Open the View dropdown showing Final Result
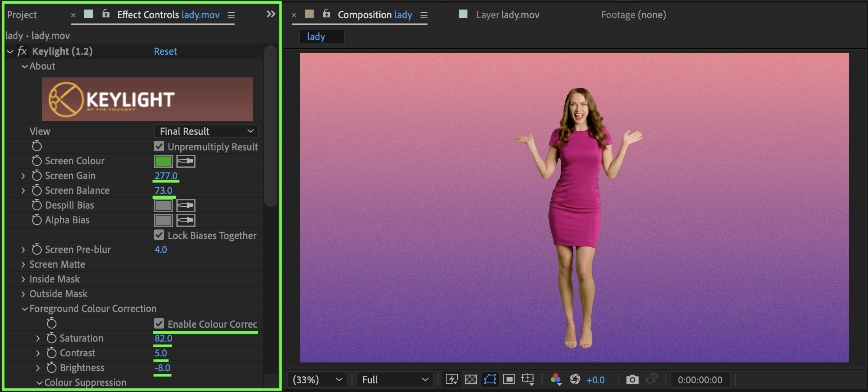Image resolution: width=868 pixels, height=392 pixels. pyautogui.click(x=206, y=131)
